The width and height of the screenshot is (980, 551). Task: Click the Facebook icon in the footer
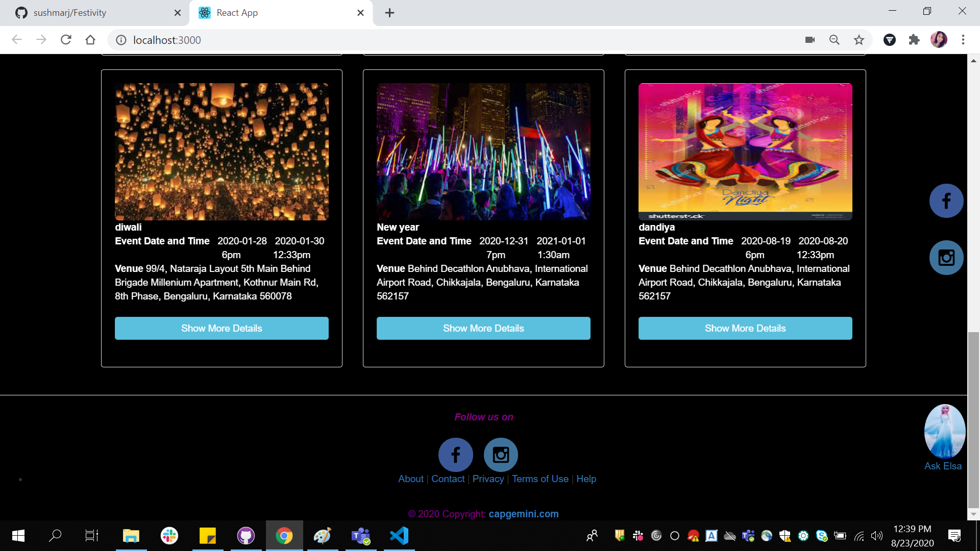pos(455,455)
